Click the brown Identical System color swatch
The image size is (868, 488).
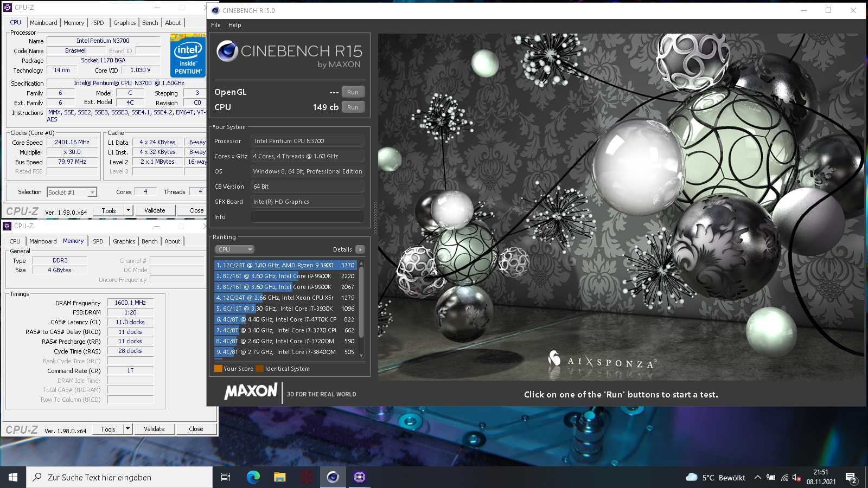(x=260, y=369)
